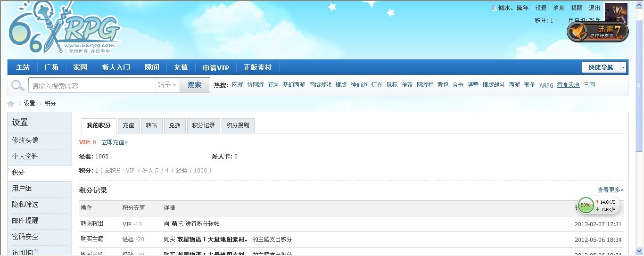Switch to the 充值 tab
The width and height of the screenshot is (644, 256).
(x=128, y=125)
